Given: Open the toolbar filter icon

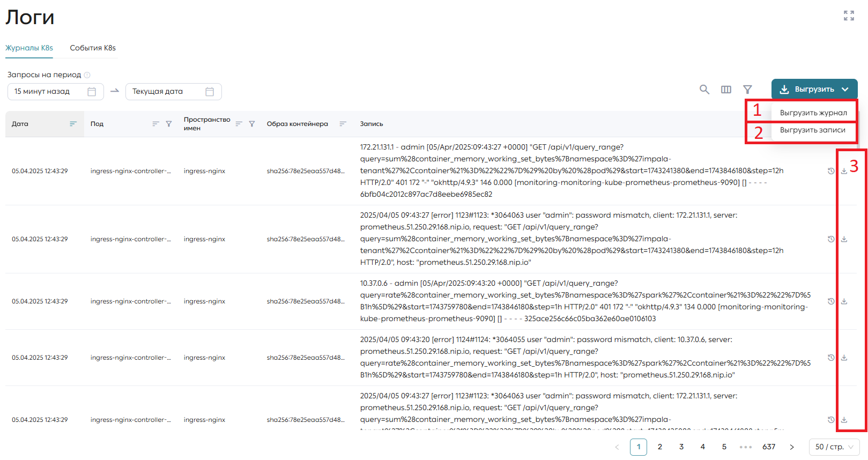Looking at the screenshot, I should tap(747, 90).
